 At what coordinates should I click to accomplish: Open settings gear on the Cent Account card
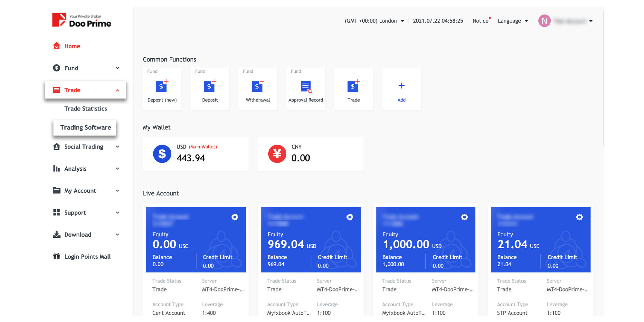(235, 217)
